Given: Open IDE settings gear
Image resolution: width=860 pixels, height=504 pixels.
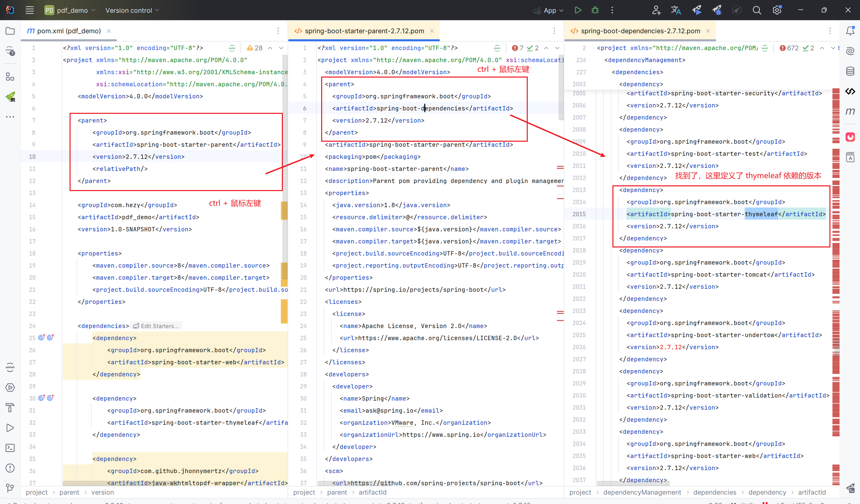Looking at the screenshot, I should [x=777, y=10].
